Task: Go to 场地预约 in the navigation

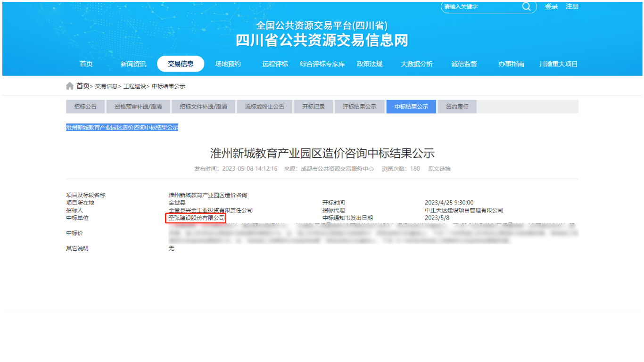Action: pos(228,64)
